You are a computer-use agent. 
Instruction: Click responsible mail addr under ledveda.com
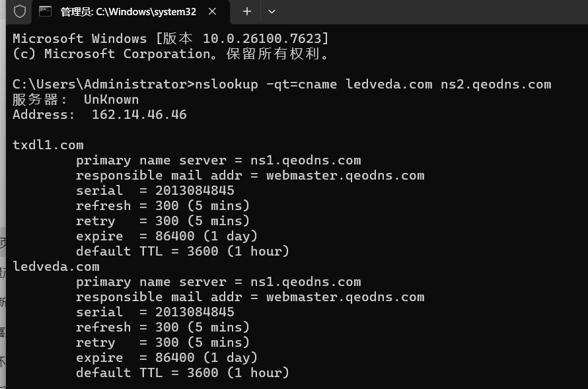[x=250, y=297]
